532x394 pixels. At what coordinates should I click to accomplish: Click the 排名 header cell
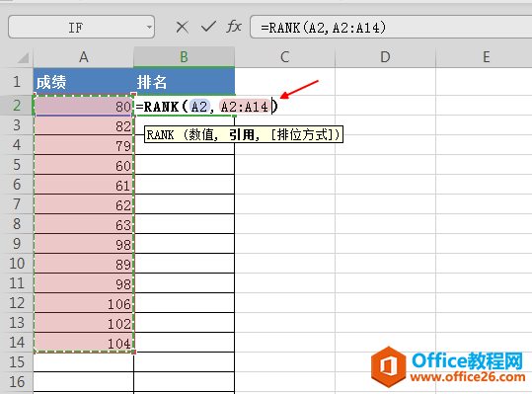(x=184, y=82)
